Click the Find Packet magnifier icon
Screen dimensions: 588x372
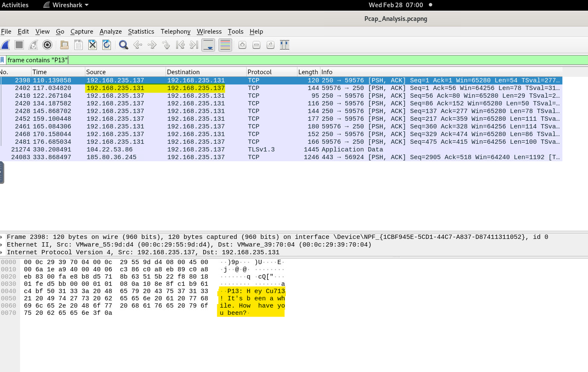[124, 45]
